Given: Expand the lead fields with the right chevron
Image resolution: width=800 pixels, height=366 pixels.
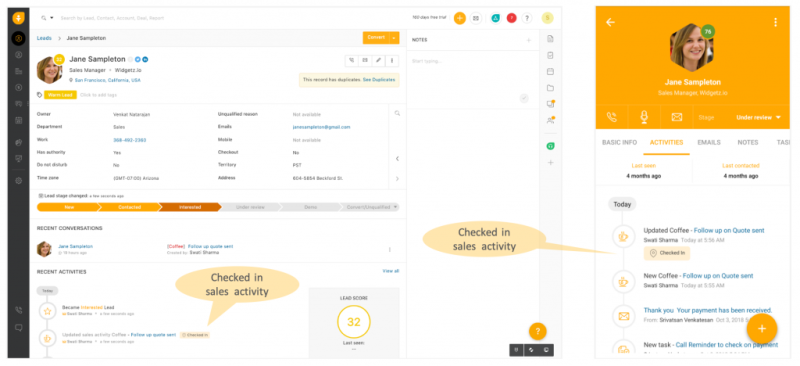Looking at the screenshot, I should 397,179.
